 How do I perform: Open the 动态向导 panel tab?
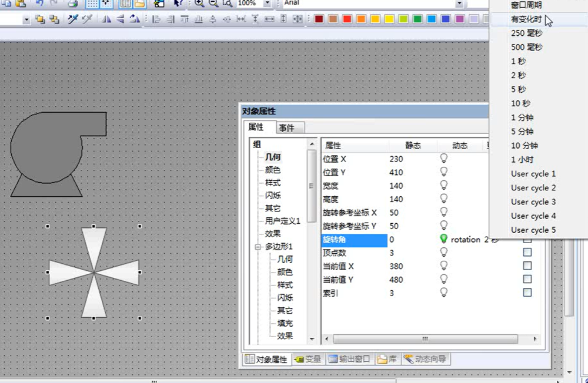426,359
